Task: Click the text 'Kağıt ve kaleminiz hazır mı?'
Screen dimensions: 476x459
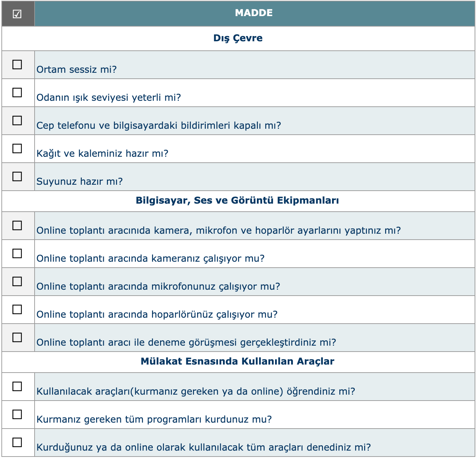Action: click(102, 154)
